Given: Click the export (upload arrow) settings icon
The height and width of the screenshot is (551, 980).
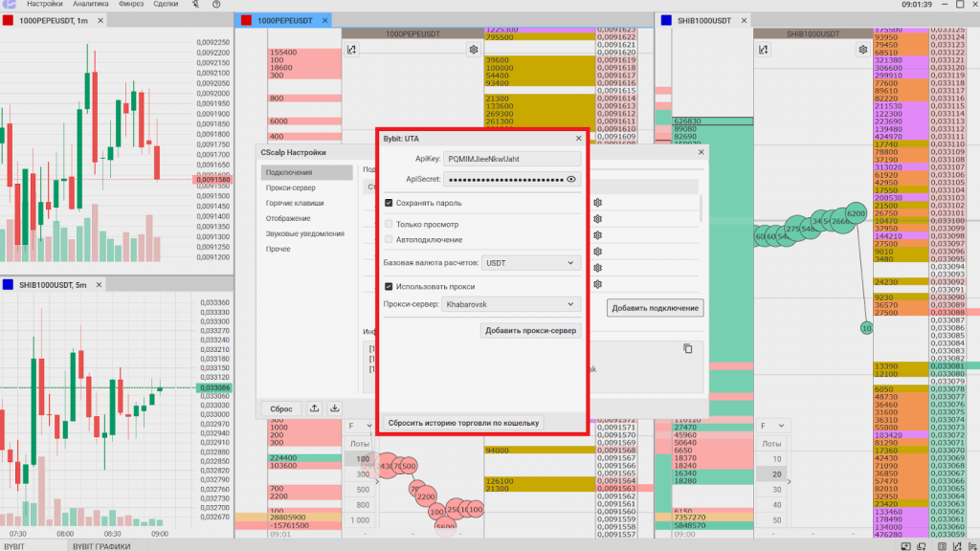Looking at the screenshot, I should point(314,408).
